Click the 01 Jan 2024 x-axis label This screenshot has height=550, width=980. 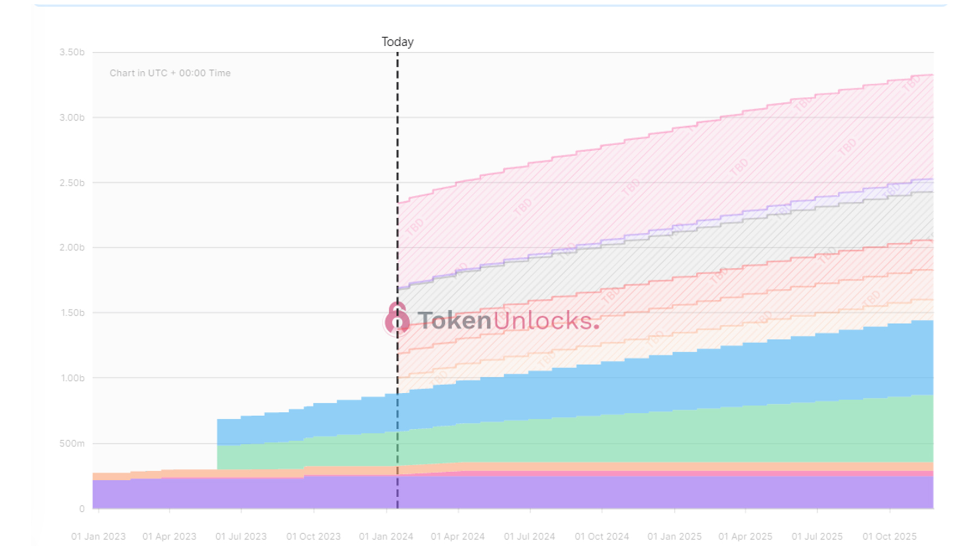(x=386, y=536)
